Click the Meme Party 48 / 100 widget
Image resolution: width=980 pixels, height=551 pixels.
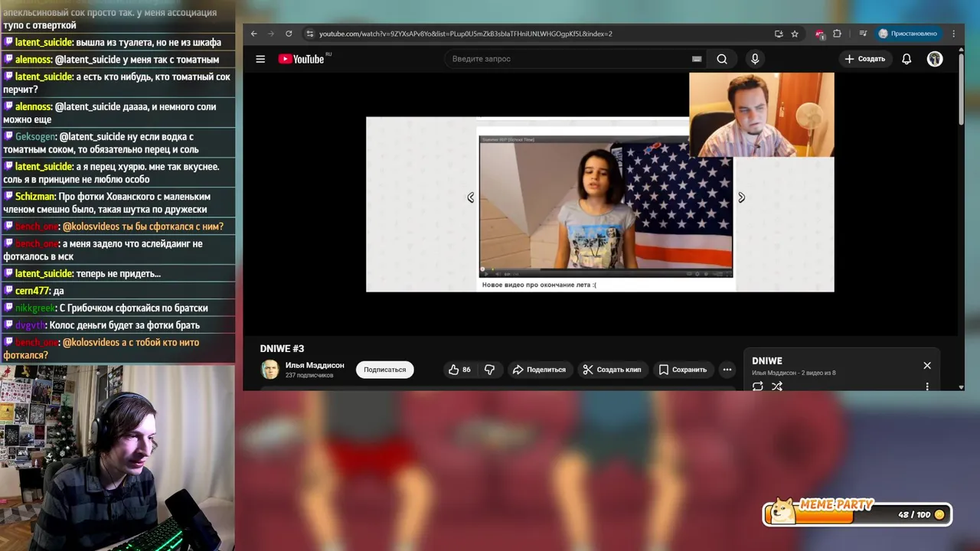[857, 513]
